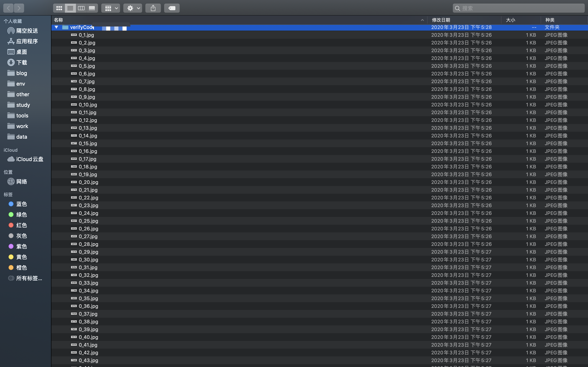Screen dimensions: 588x367
Task: Switch to column view mode
Action: tap(81, 8)
